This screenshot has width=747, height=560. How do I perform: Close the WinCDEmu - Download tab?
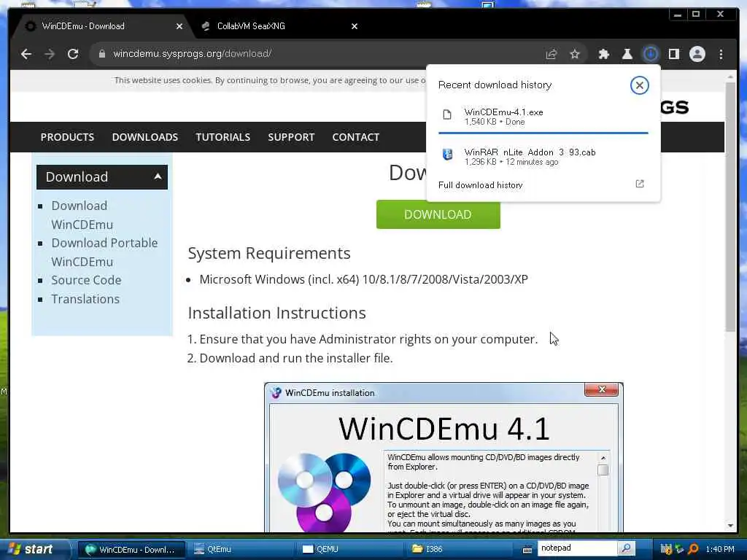pos(179,26)
